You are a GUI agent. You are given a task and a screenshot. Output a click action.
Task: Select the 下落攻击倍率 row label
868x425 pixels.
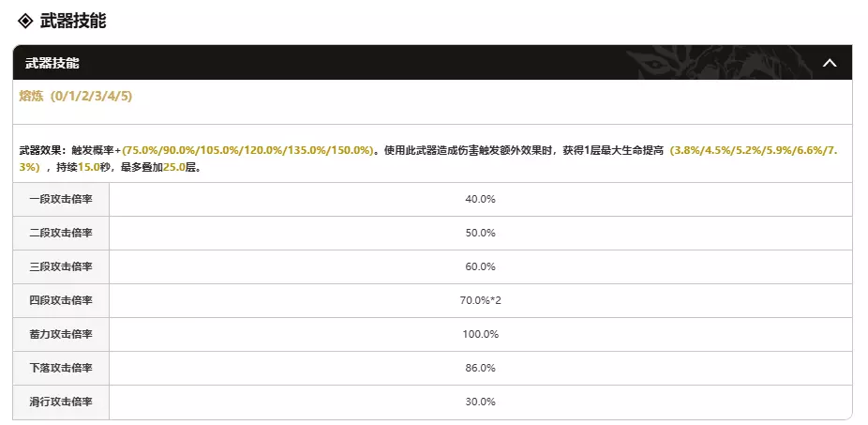click(x=61, y=369)
